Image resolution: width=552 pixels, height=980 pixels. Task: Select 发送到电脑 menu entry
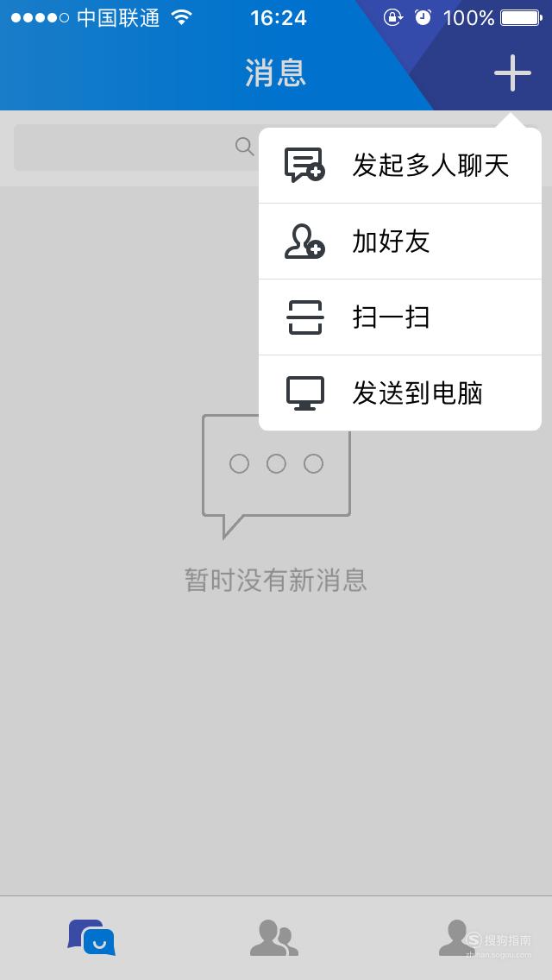click(x=400, y=393)
